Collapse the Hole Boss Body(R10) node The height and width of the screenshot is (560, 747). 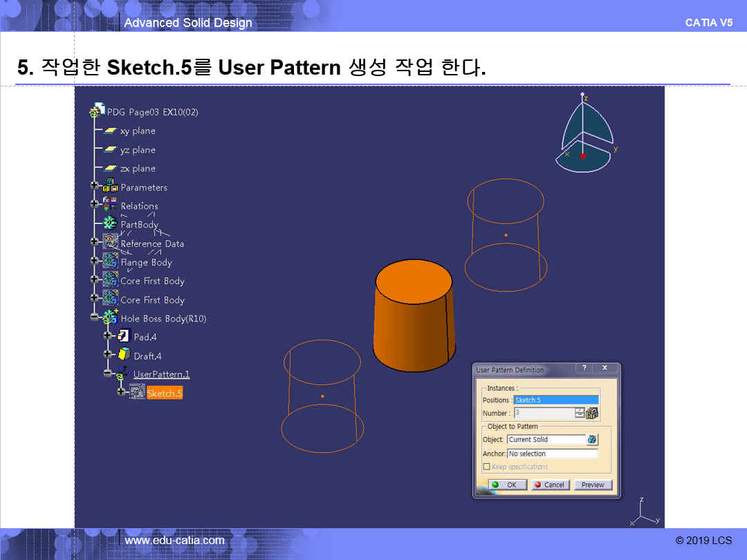tap(94, 318)
